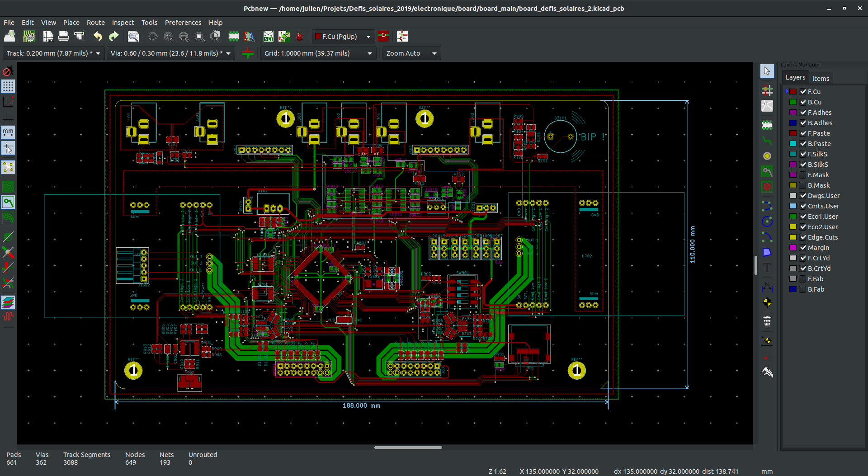Disable design rule checking on the left toolbar
The image size is (868, 476).
pyautogui.click(x=8, y=71)
